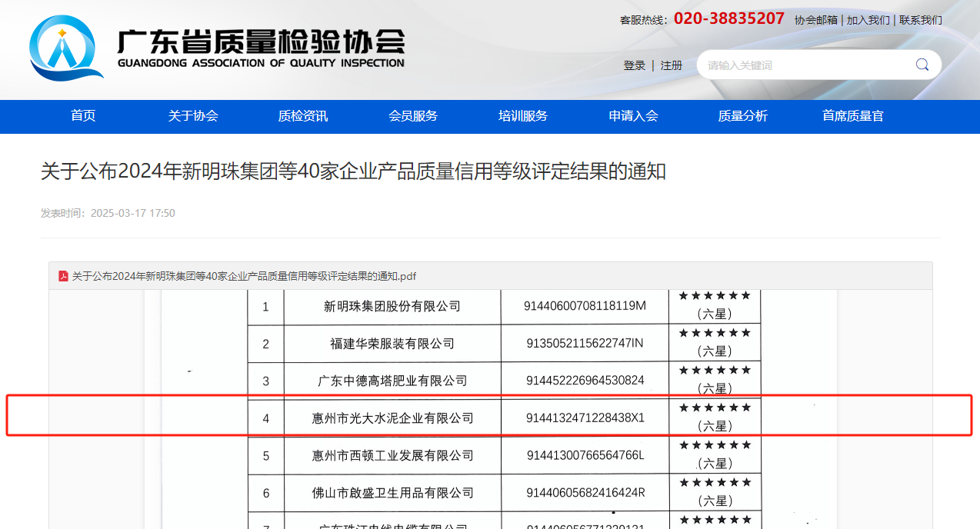The height and width of the screenshot is (529, 980).
Task: Open the 申请入会 page
Action: pyautogui.click(x=633, y=116)
